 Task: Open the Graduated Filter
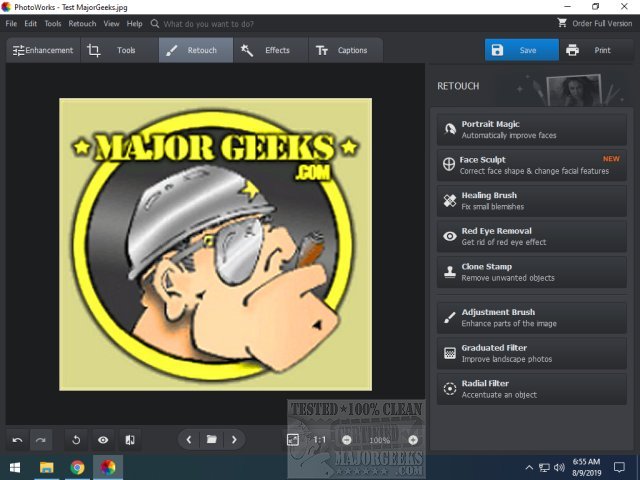pyautogui.click(x=532, y=353)
